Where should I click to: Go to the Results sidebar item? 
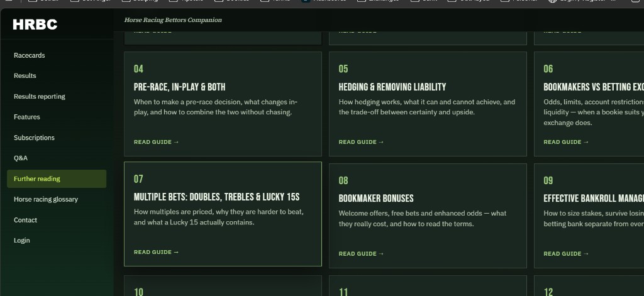coord(25,76)
